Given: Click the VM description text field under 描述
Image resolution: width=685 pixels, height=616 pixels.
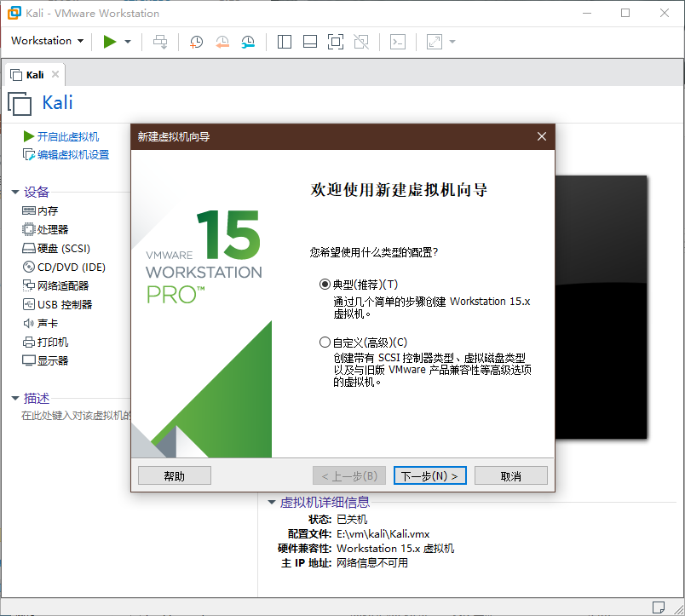Looking at the screenshot, I should click(x=76, y=416).
